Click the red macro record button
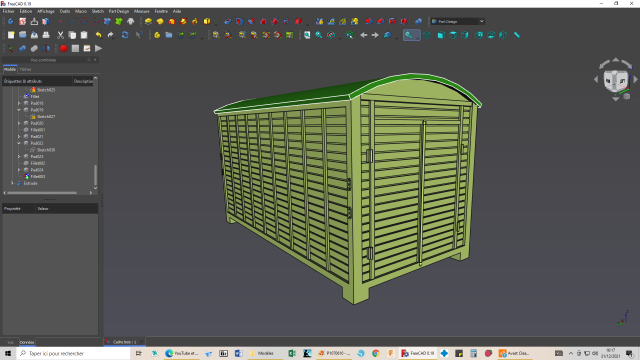 click(64, 49)
